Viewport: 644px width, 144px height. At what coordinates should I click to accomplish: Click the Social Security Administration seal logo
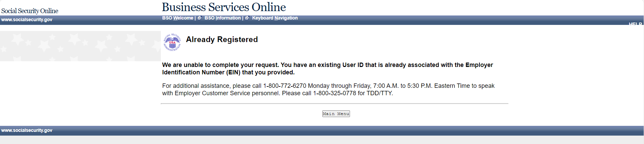tap(172, 42)
